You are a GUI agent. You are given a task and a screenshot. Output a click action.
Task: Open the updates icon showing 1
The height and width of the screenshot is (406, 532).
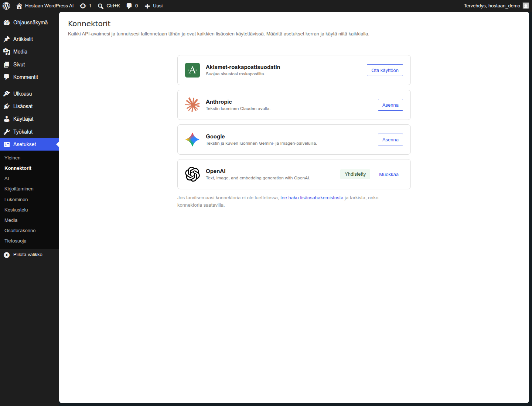[x=83, y=6]
